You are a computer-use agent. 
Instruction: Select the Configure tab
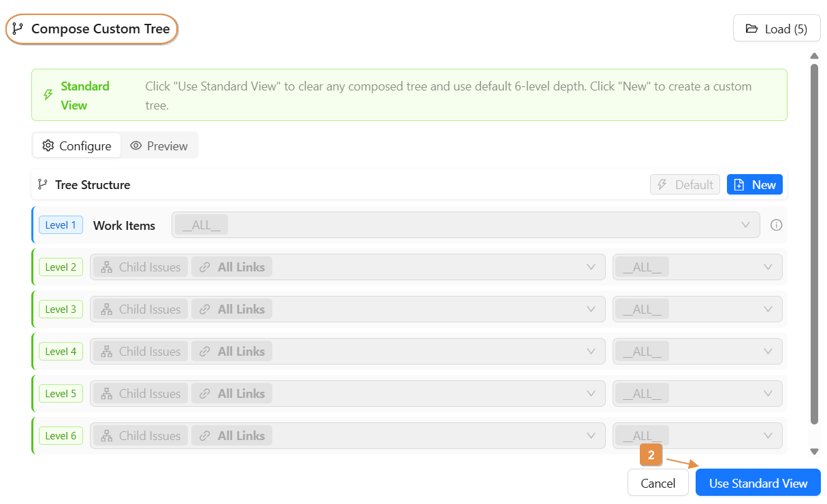pyautogui.click(x=77, y=146)
